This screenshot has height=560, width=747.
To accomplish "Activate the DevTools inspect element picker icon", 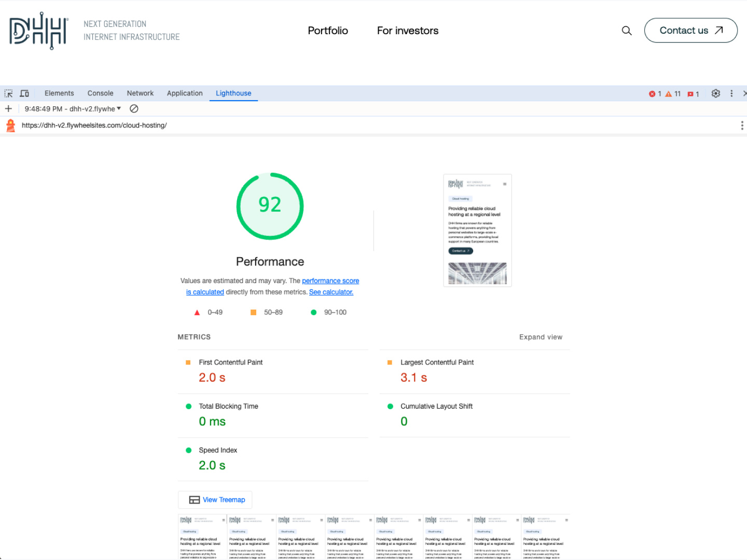I will (x=8, y=93).
